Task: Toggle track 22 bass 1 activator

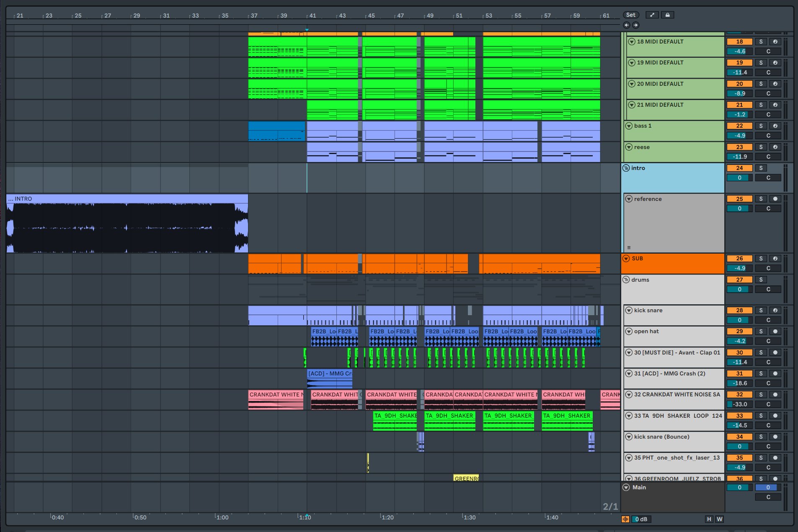Action: [739, 126]
